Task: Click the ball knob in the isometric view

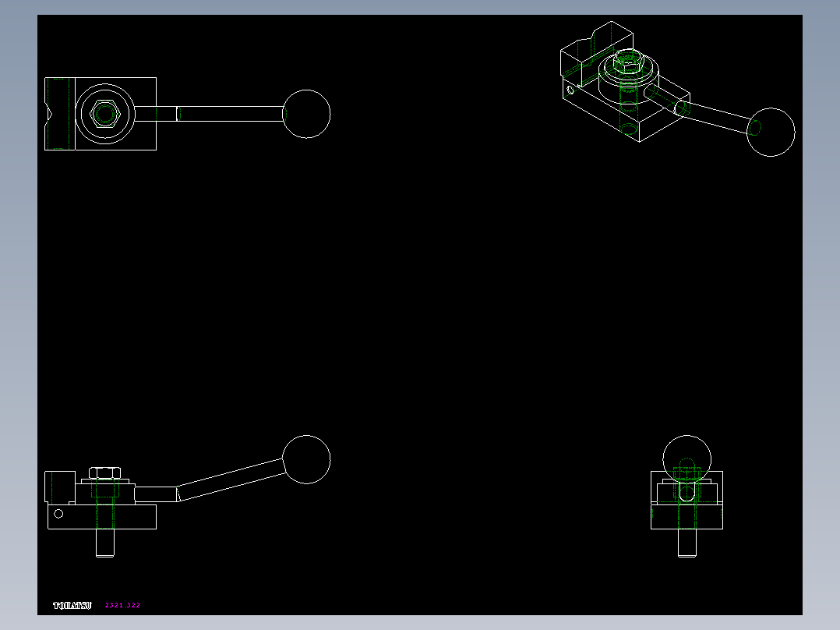Action: [x=771, y=133]
